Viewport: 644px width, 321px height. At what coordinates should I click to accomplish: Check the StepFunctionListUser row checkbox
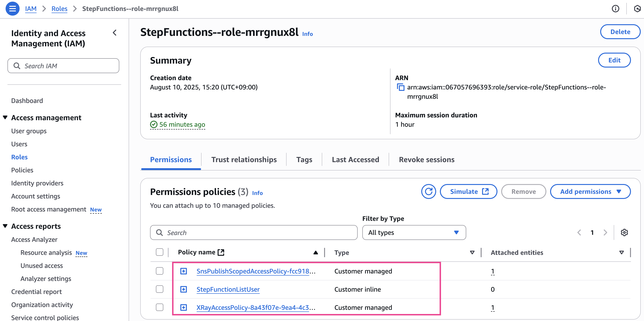click(160, 289)
